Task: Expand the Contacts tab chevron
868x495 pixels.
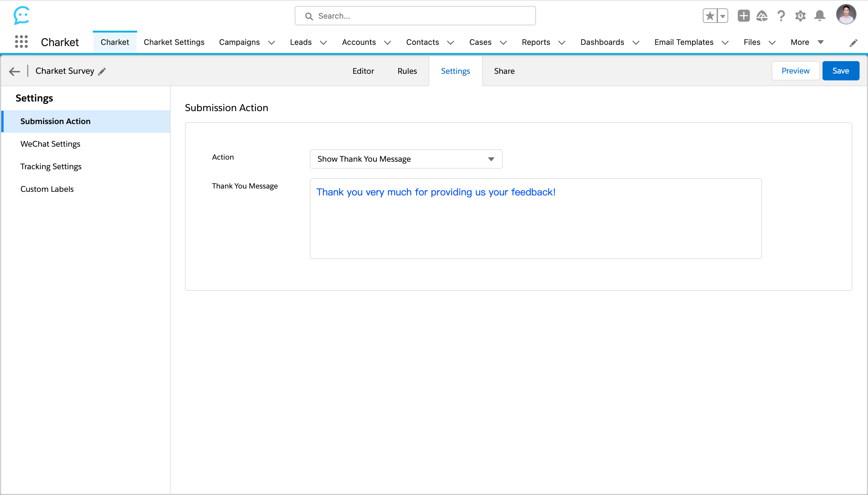Action: pyautogui.click(x=451, y=42)
